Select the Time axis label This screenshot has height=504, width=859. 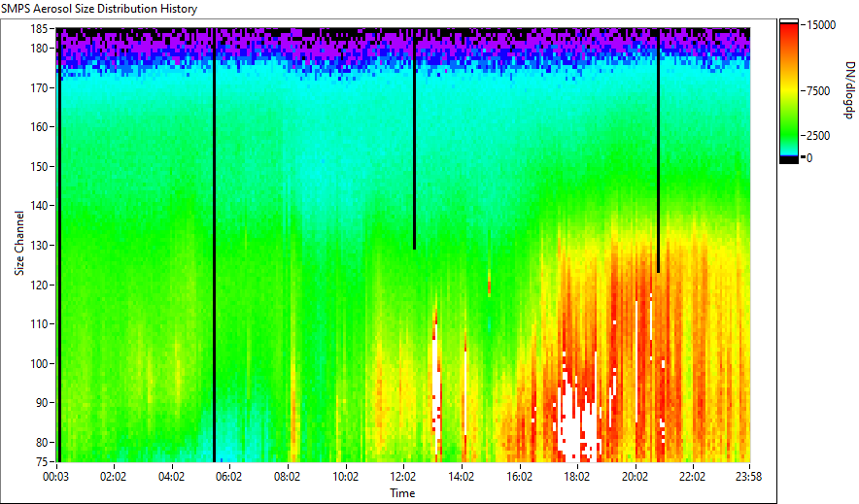402,493
